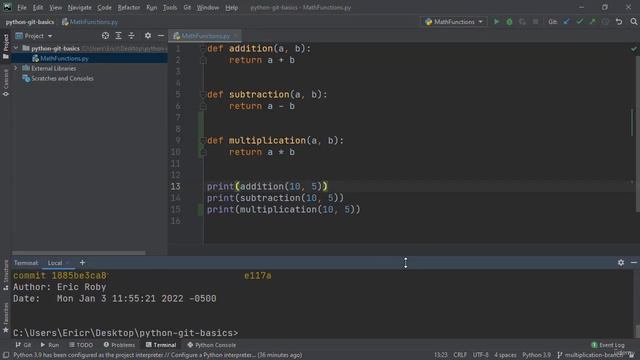Open the Git tool window button
Image resolution: width=640 pixels, height=360 pixels.
23,345
